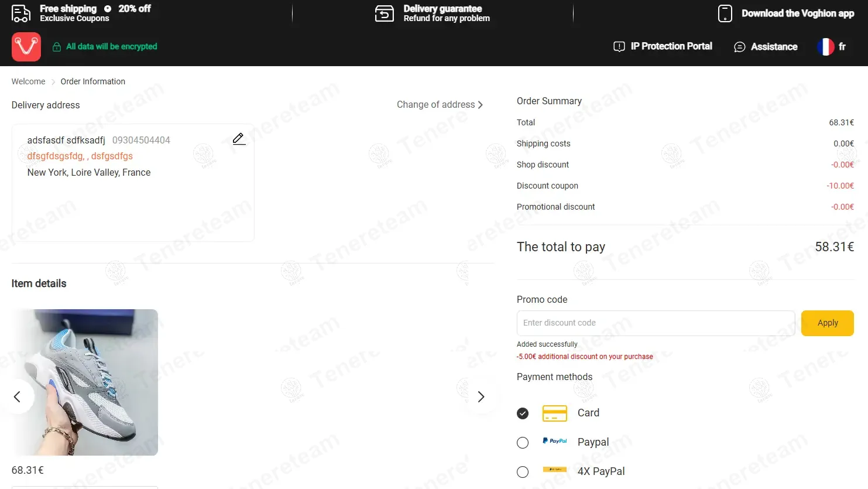Screen dimensions: 868x489
Task: Show next item with right arrow
Action: point(481,396)
